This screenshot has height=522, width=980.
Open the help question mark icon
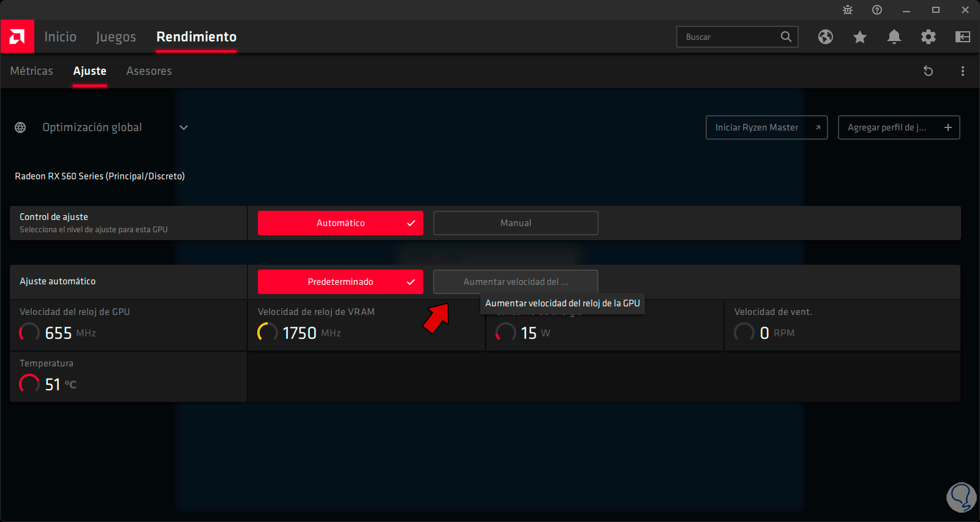pyautogui.click(x=877, y=10)
